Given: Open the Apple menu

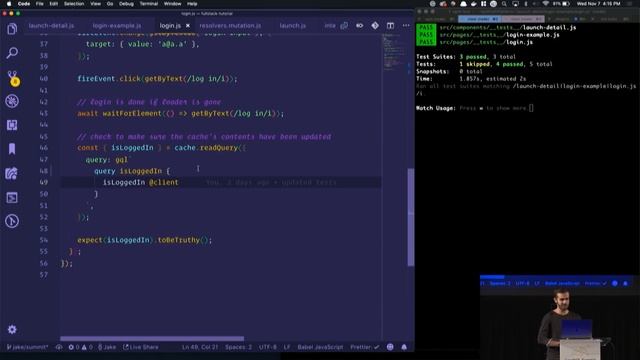Looking at the screenshot, I should tap(9, 4).
